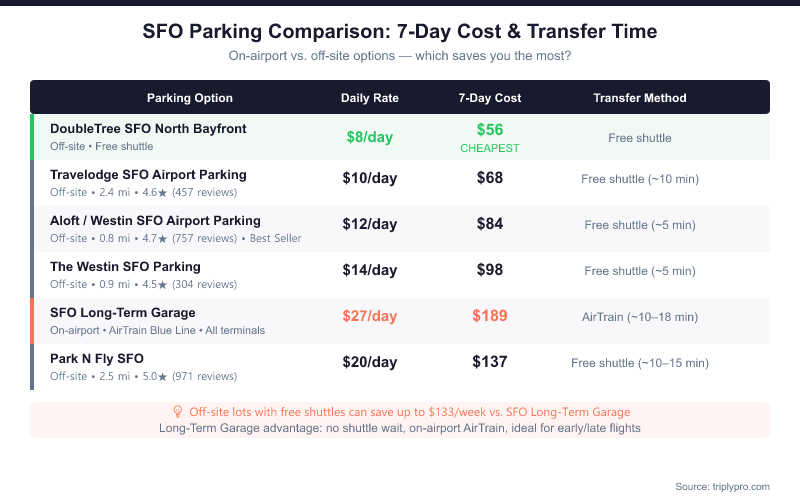Open the Park N Fly SFO option
800x500 pixels.
click(x=97, y=359)
